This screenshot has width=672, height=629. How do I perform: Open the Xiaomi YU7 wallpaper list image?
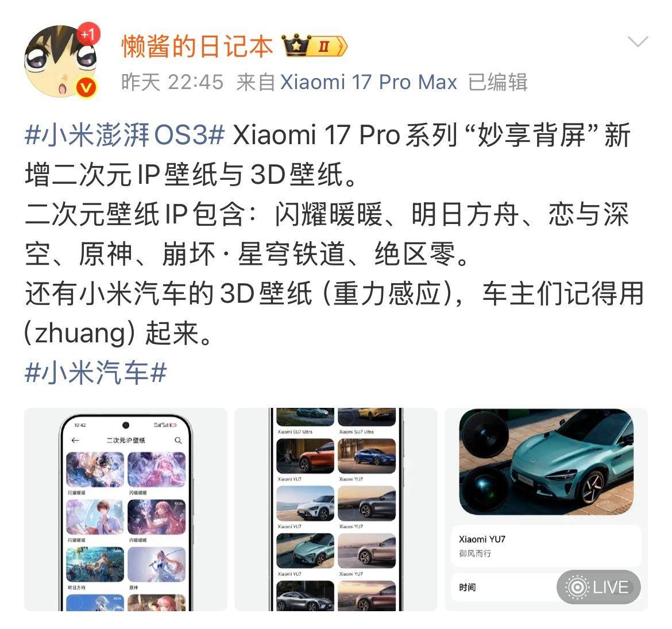coord(336,510)
